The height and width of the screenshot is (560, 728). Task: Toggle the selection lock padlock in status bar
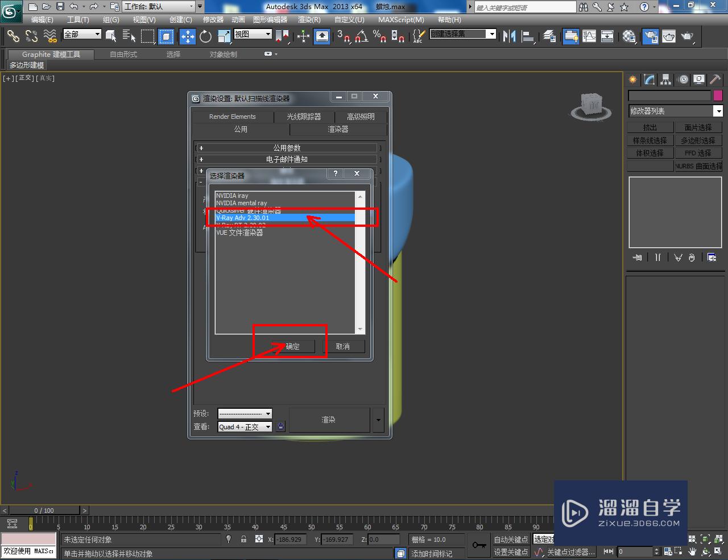243,539
